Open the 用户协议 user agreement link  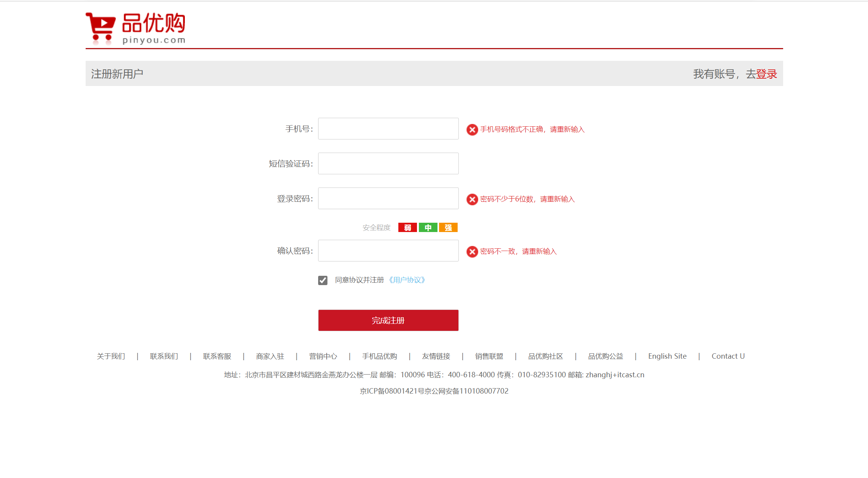coord(407,280)
